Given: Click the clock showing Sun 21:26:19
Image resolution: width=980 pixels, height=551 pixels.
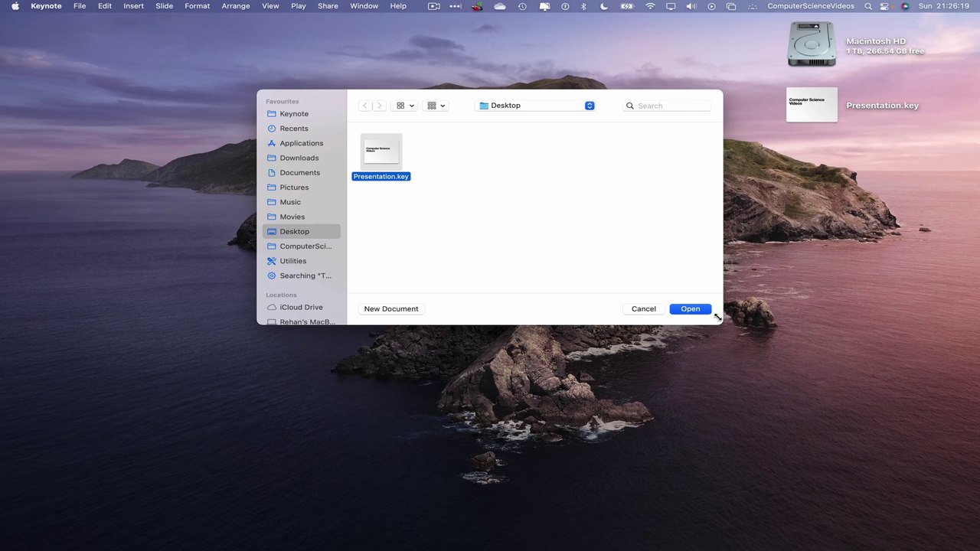Looking at the screenshot, I should pos(943,6).
